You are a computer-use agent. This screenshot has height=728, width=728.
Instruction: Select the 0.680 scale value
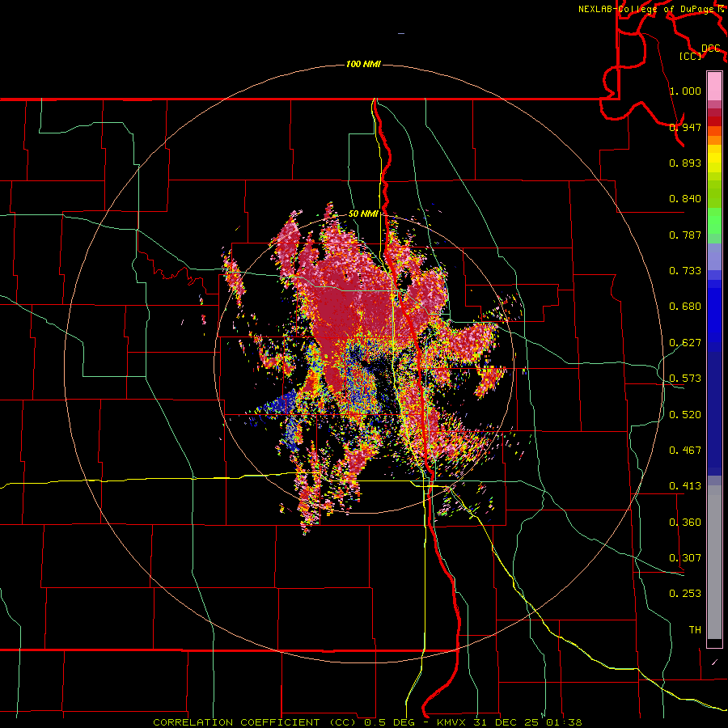(x=685, y=307)
